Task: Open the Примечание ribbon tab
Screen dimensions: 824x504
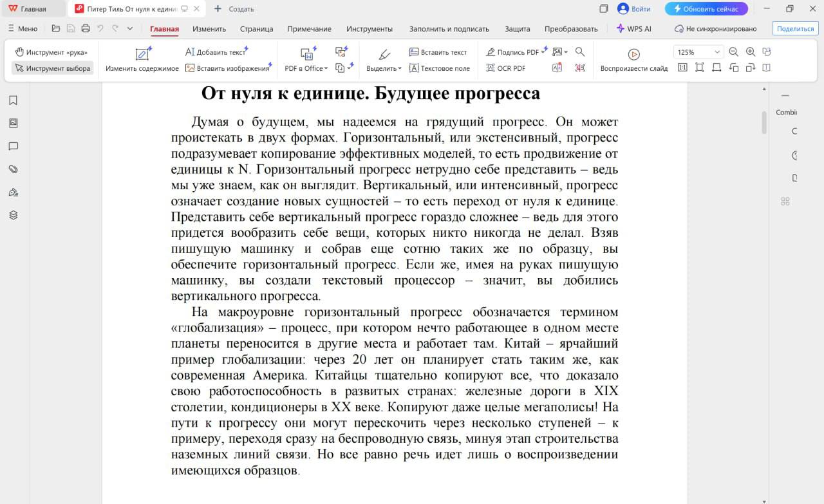Action: 310,28
